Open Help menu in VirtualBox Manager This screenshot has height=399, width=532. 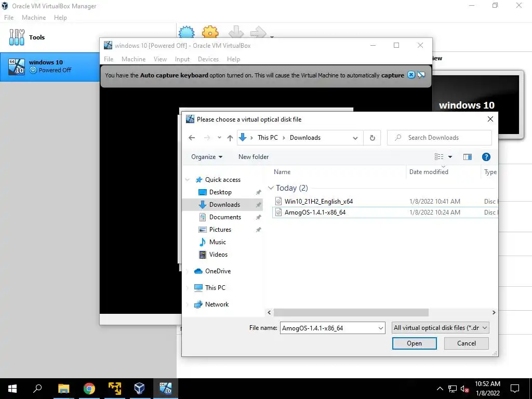coord(60,18)
